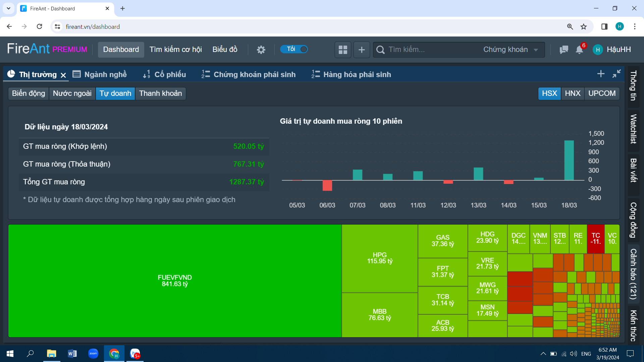Select the Nước ngoài filter button
Screen dimensions: 644x362
[x=72, y=93]
